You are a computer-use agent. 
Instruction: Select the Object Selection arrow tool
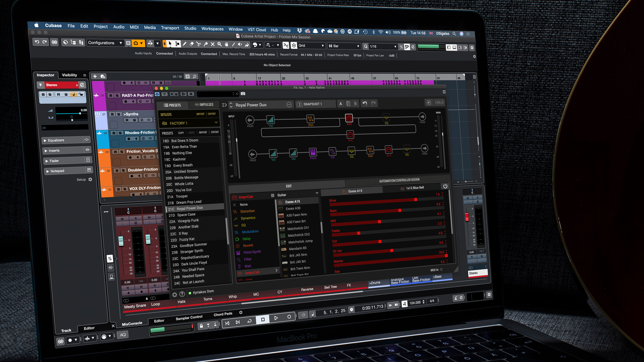tap(170, 44)
